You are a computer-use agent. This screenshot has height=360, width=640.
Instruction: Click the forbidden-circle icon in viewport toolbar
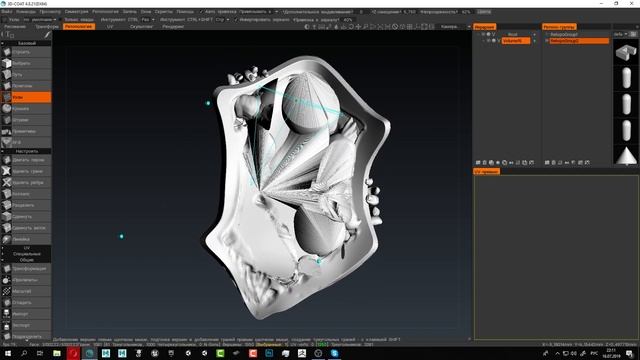click(x=395, y=27)
